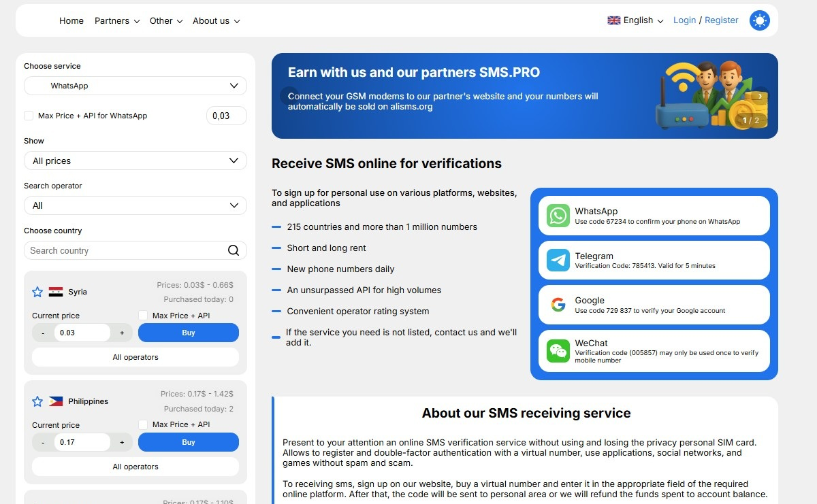This screenshot has height=504, width=817.
Task: Expand the About us menu
Action: 217,21
